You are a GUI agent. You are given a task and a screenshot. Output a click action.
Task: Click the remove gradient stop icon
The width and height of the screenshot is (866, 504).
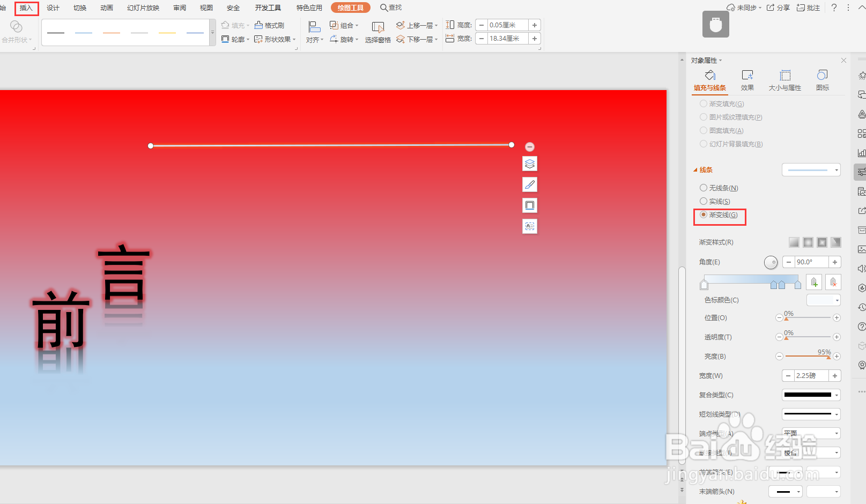833,282
